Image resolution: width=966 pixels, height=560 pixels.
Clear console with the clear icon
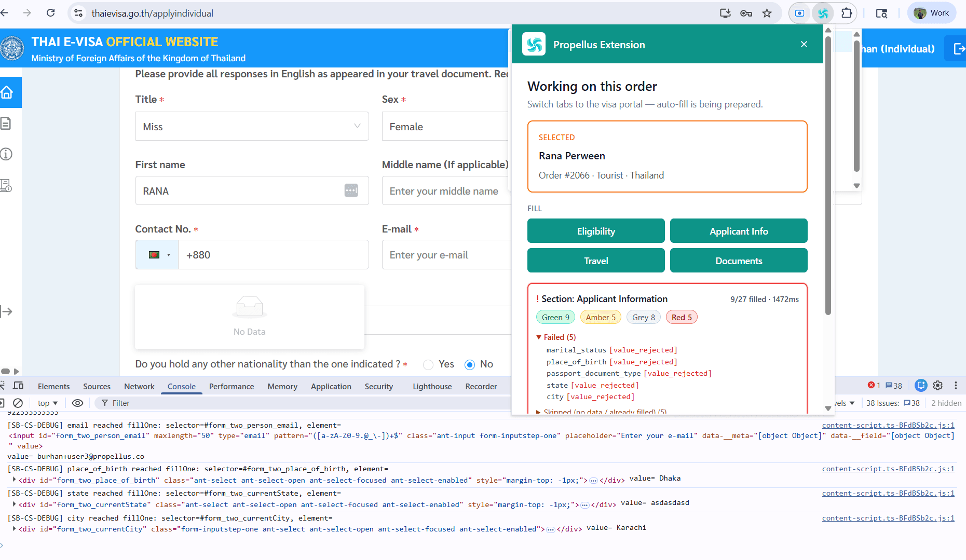point(18,403)
